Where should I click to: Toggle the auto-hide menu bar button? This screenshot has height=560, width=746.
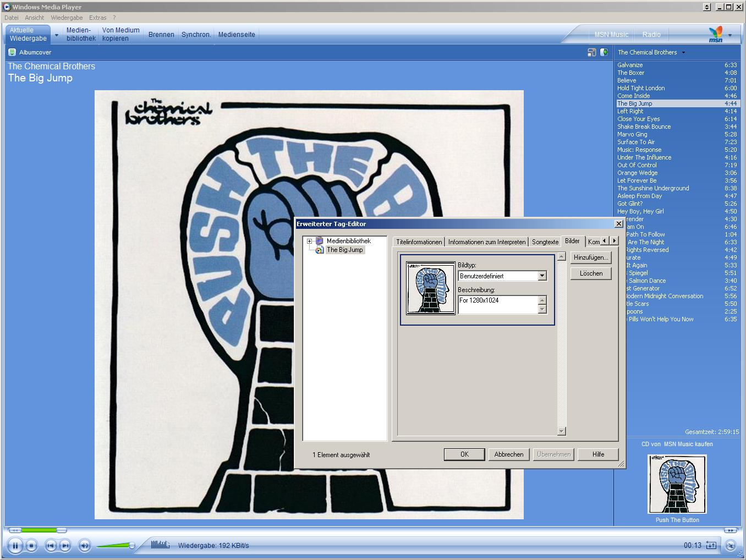pyautogui.click(x=707, y=7)
